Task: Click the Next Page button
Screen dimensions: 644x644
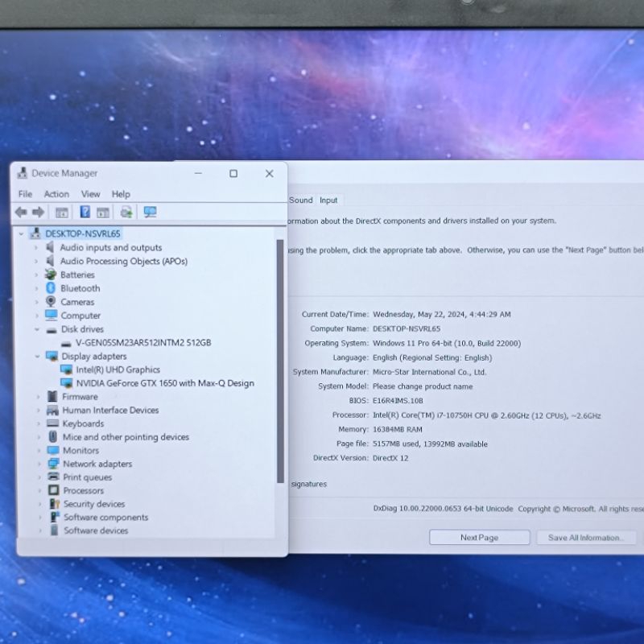Action: tap(479, 538)
